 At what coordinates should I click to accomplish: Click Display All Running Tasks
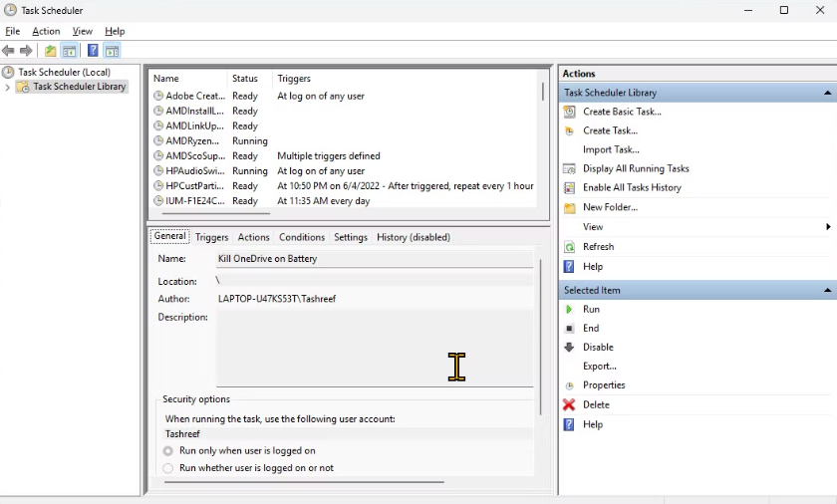point(636,168)
